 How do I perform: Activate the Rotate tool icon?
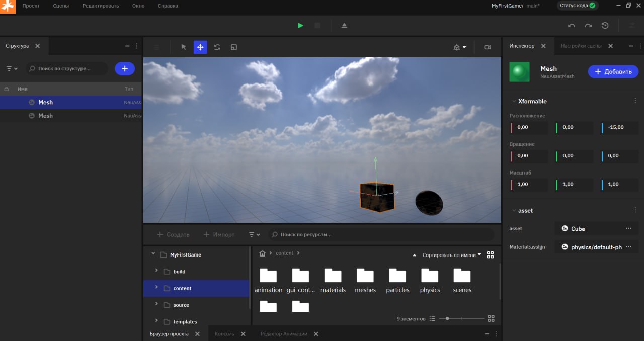217,47
